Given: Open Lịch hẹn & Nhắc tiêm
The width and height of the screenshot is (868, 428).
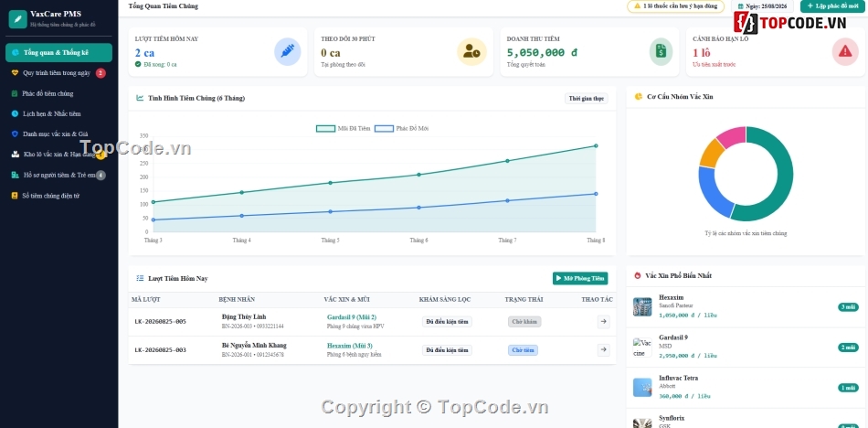Looking at the screenshot, I should click(58, 113).
